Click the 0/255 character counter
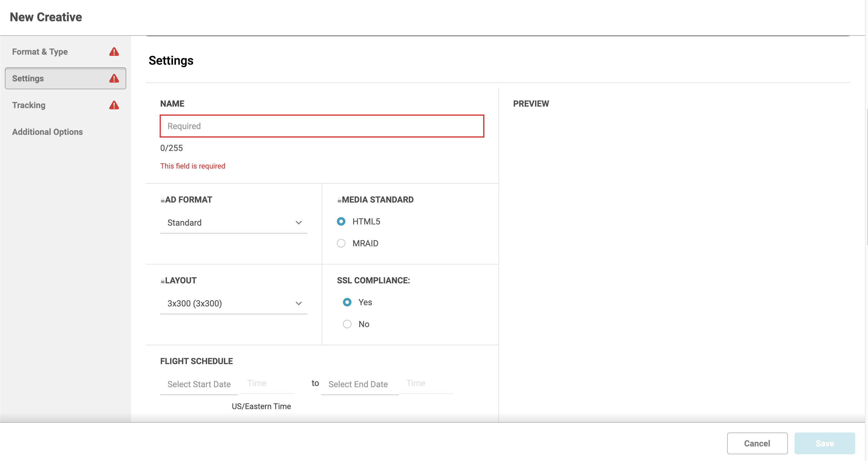 coord(171,148)
